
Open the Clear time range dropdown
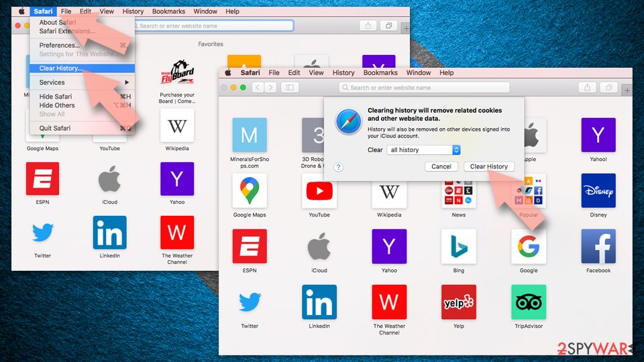423,149
